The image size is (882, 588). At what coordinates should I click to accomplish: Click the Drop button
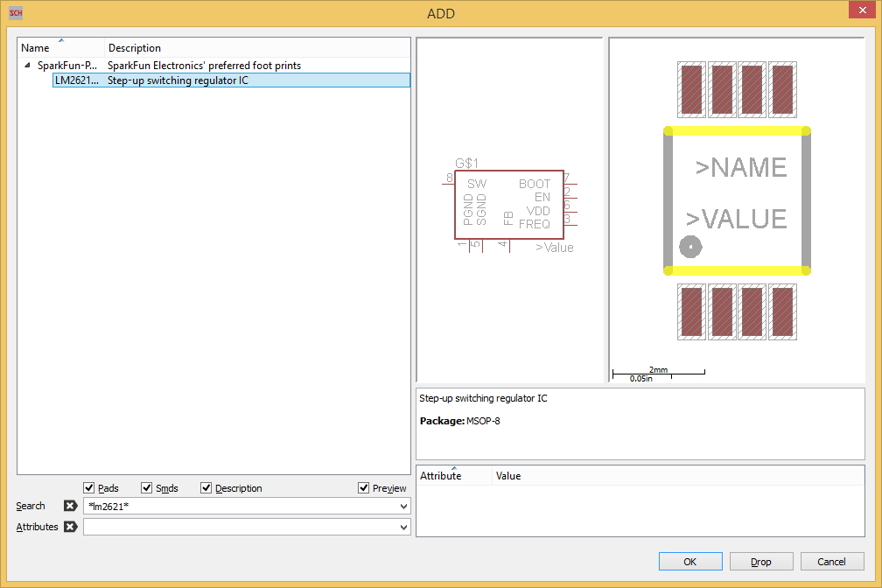761,562
